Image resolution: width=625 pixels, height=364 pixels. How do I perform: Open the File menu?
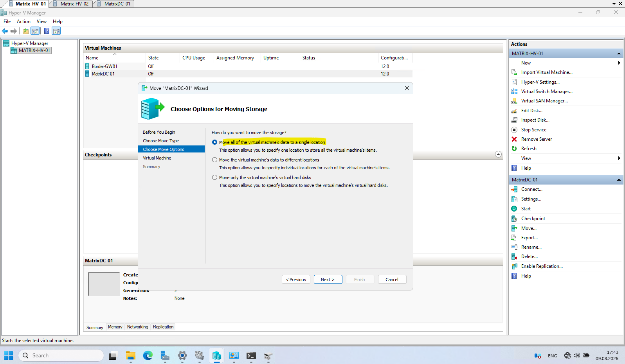pyautogui.click(x=7, y=22)
